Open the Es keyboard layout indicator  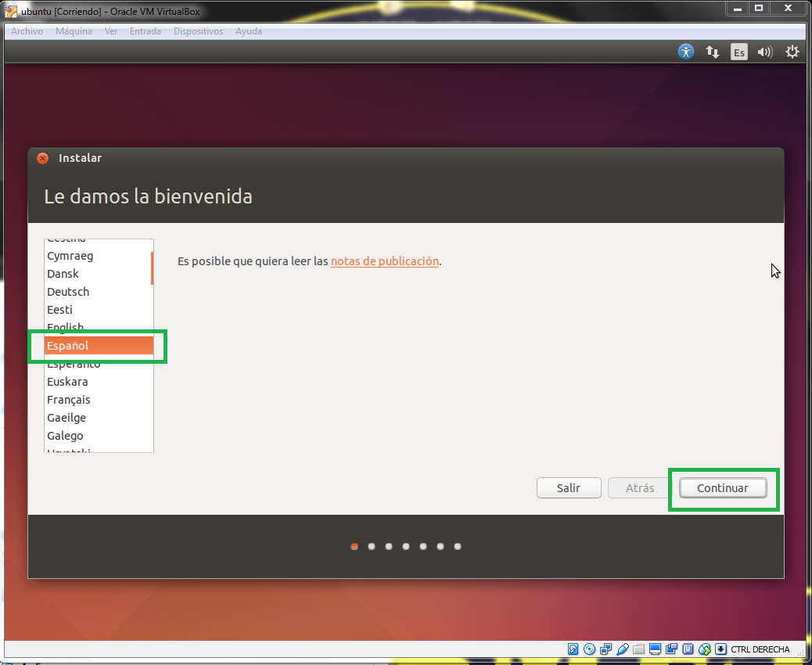pos(739,52)
